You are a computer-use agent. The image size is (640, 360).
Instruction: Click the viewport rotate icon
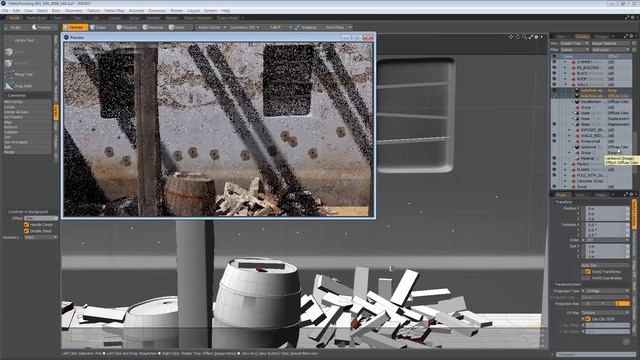(x=518, y=37)
